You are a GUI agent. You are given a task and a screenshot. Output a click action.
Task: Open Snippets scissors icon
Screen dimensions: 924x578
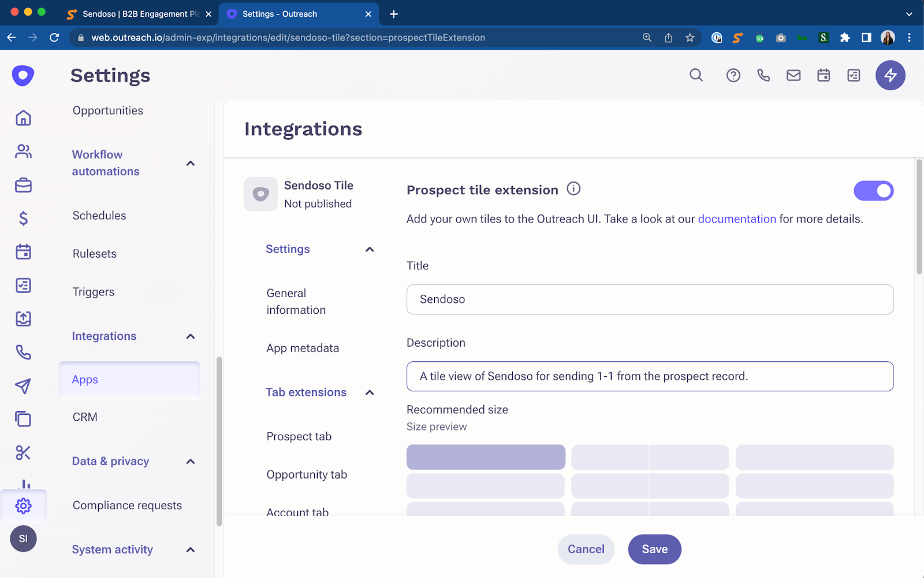click(23, 452)
